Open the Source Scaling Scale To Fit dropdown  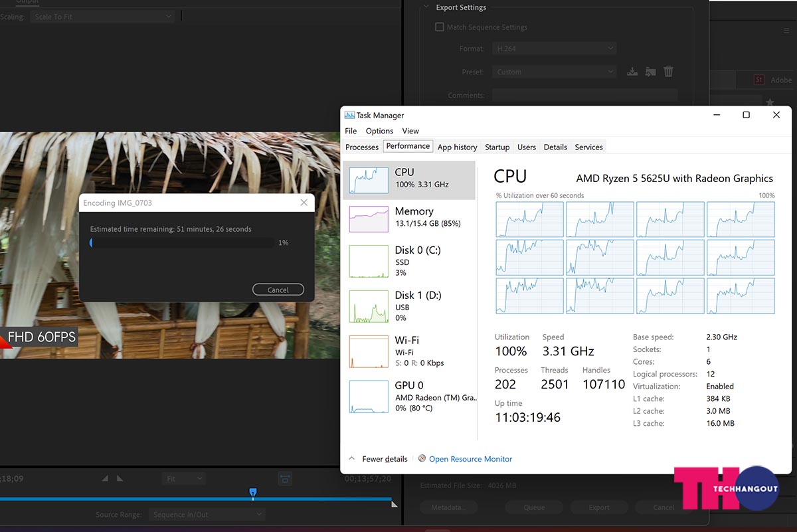coord(102,17)
